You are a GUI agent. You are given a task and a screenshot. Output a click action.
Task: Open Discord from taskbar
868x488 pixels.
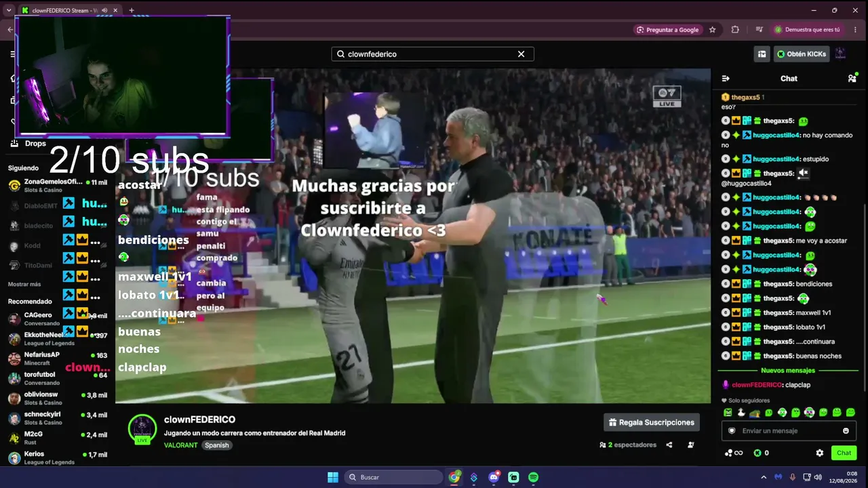coord(494,477)
